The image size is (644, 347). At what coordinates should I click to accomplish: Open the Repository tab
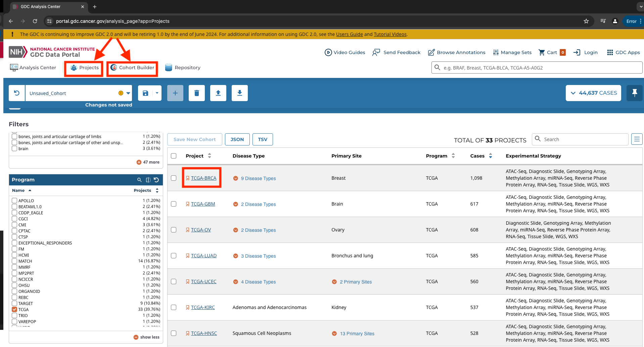[183, 68]
